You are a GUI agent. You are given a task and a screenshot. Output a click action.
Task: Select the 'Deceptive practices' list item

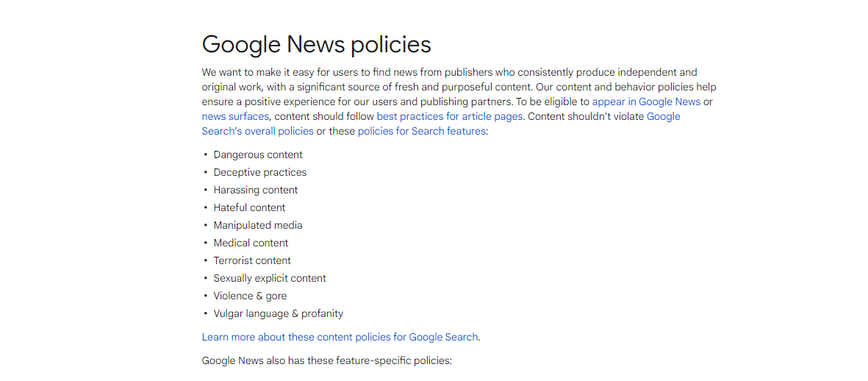click(x=260, y=172)
